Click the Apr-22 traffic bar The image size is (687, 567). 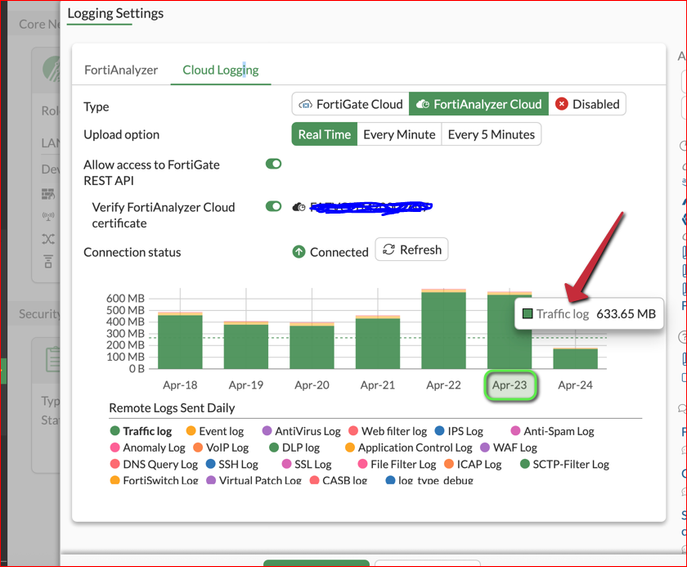[443, 330]
